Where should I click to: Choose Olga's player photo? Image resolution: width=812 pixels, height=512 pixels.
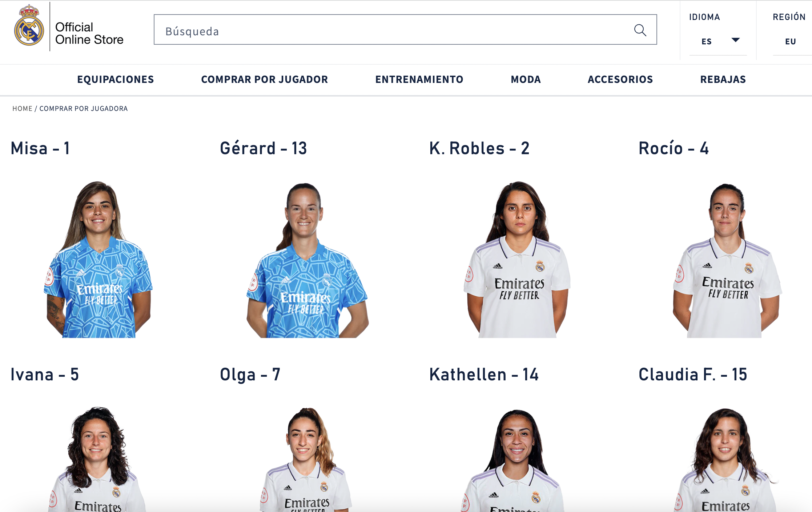click(306, 459)
